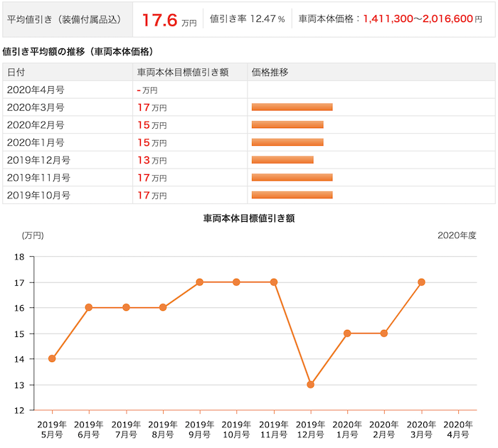
Task: Click the 値引き率 12.47% text
Action: tap(247, 19)
